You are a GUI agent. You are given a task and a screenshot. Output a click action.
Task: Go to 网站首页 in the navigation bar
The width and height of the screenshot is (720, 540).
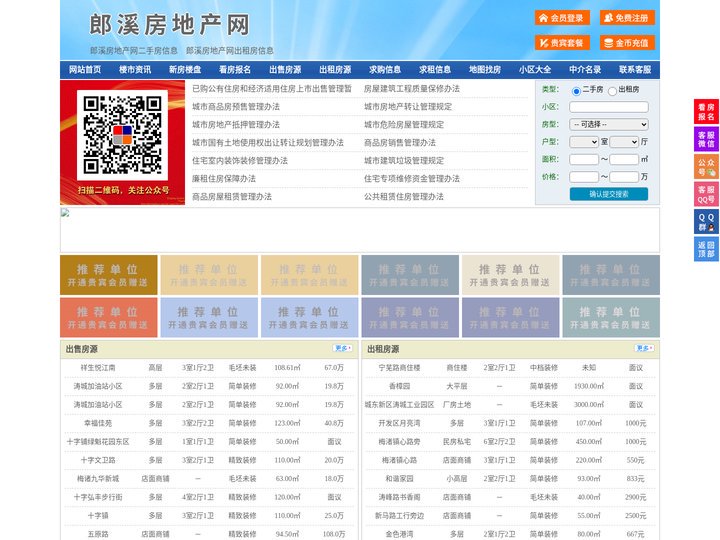tap(85, 70)
